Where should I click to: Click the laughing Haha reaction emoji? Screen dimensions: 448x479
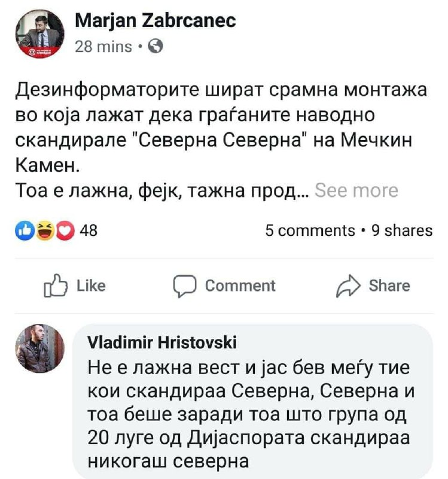click(x=44, y=231)
